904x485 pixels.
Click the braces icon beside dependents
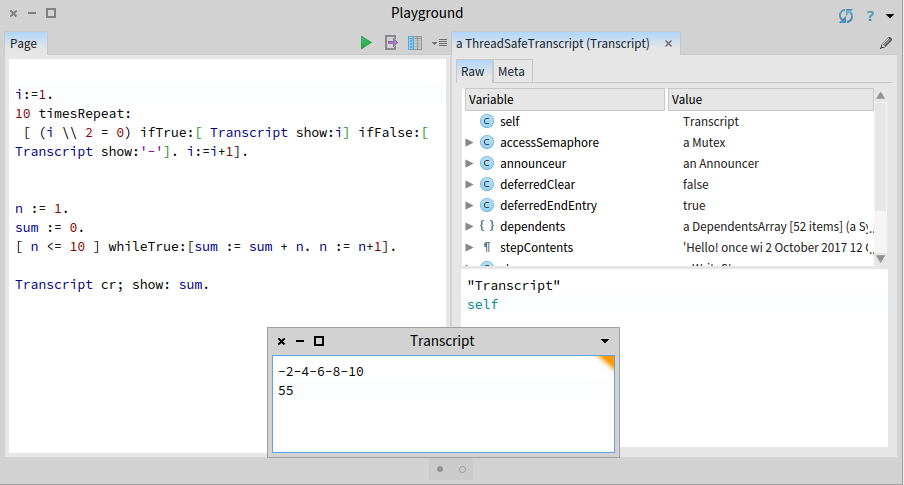487,226
